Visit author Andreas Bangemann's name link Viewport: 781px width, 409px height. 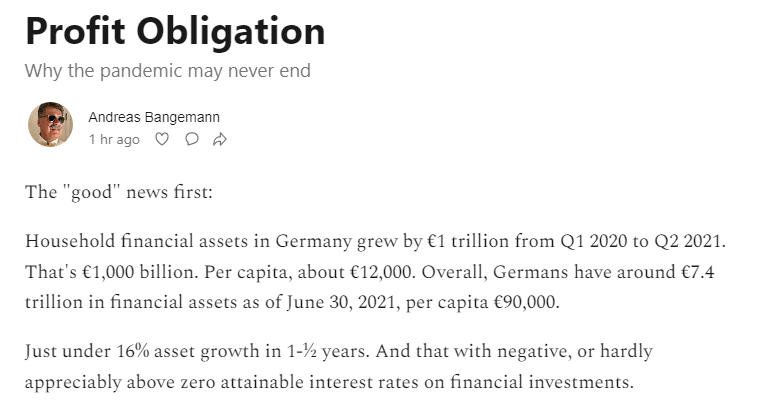tap(154, 117)
